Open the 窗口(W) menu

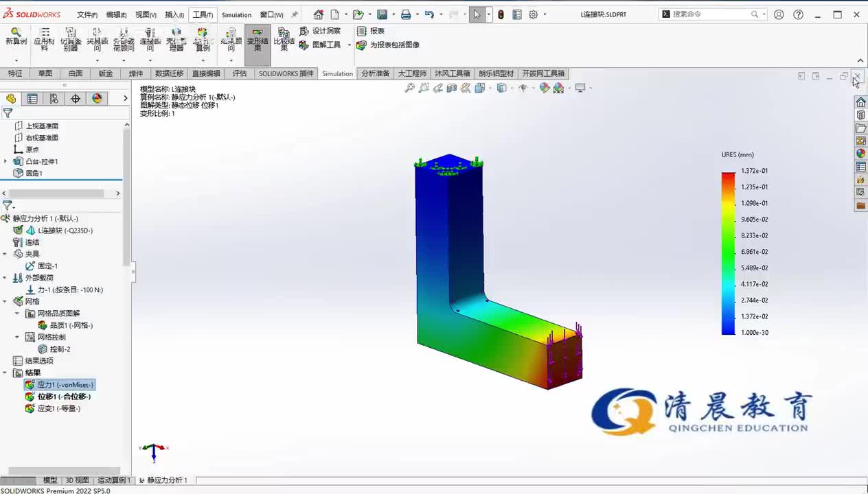pyautogui.click(x=271, y=14)
